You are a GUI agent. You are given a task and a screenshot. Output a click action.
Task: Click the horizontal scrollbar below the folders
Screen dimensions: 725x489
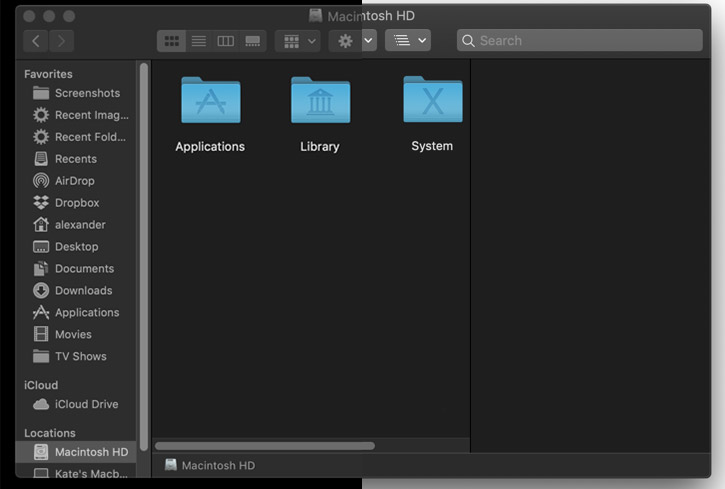point(265,446)
